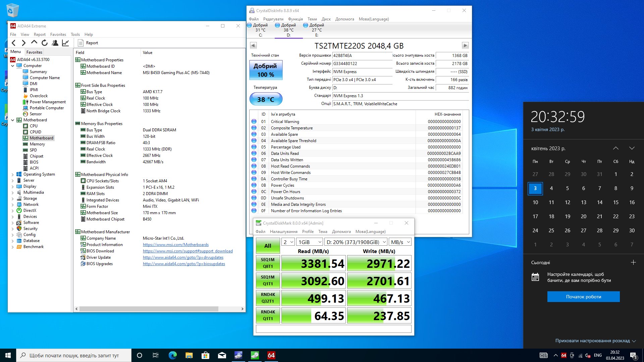
Task: Click the Добрий 100 % health status button
Action: pyautogui.click(x=266, y=70)
